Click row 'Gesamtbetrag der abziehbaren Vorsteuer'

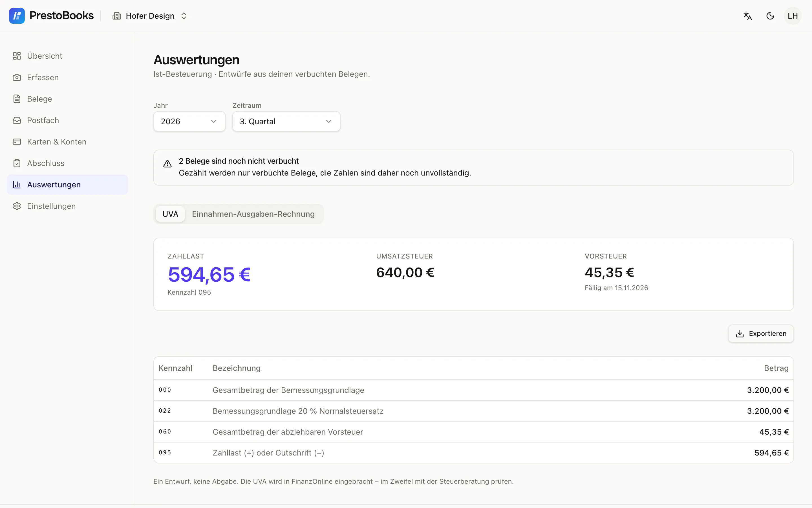pyautogui.click(x=473, y=432)
